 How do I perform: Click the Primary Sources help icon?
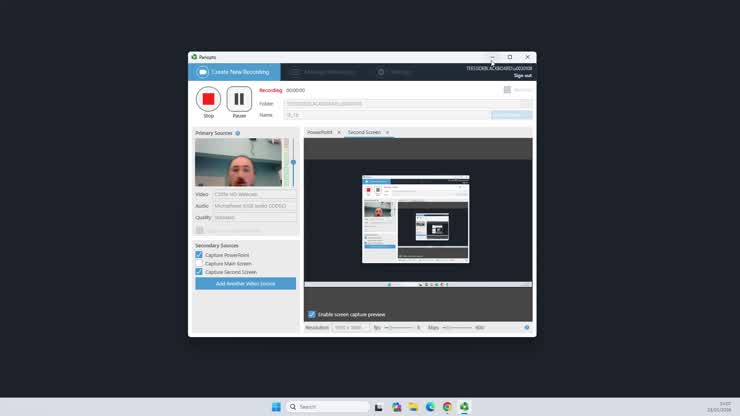pyautogui.click(x=237, y=133)
